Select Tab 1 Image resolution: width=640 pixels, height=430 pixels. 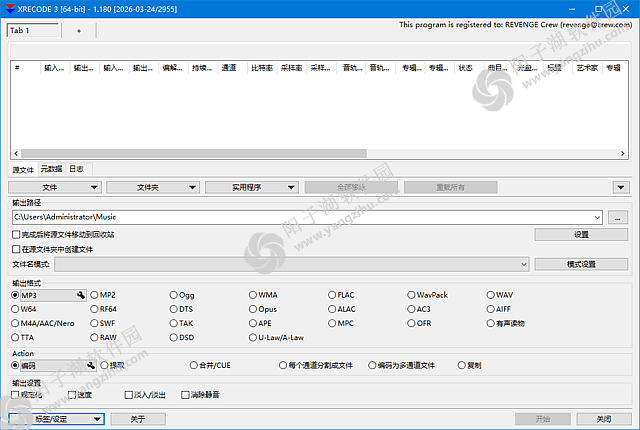[33, 31]
